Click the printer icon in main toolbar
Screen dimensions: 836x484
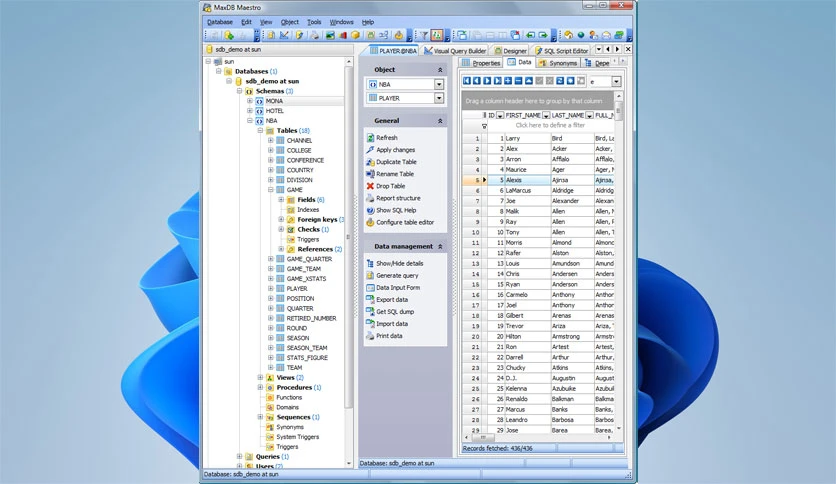(x=315, y=35)
